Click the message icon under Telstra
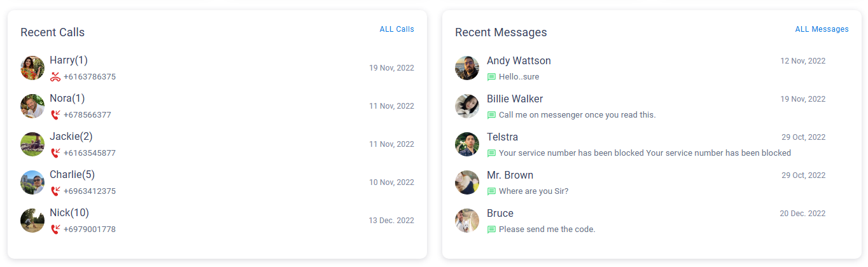 click(491, 153)
